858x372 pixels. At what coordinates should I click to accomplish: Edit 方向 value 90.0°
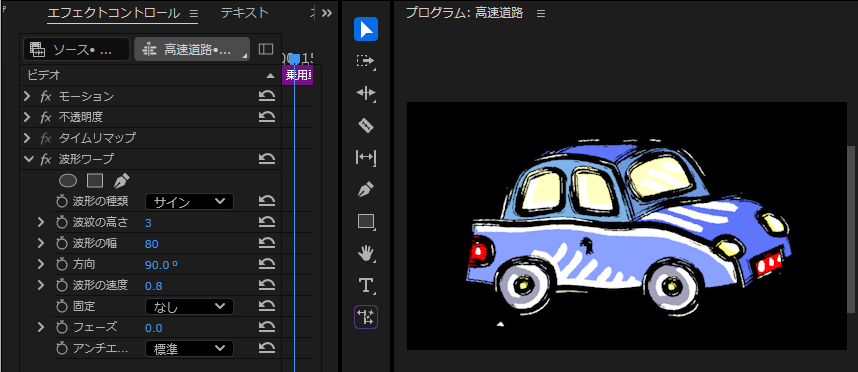click(161, 265)
